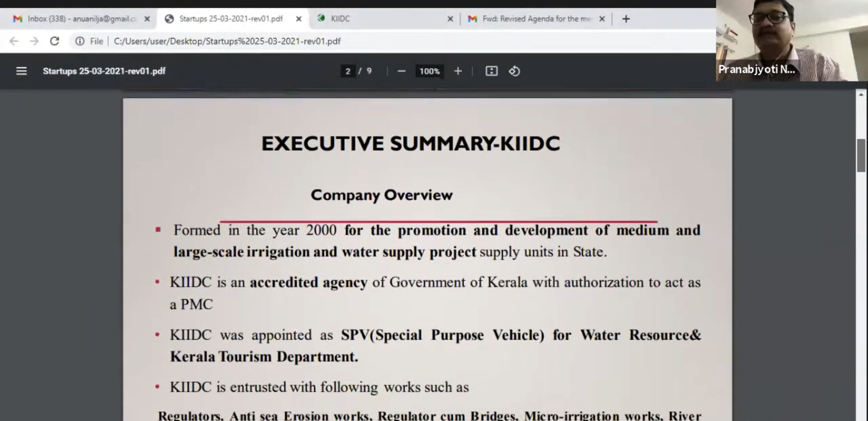This screenshot has height=421, width=868.
Task: Click the text 'Formed in the year 2000'
Action: 255,230
